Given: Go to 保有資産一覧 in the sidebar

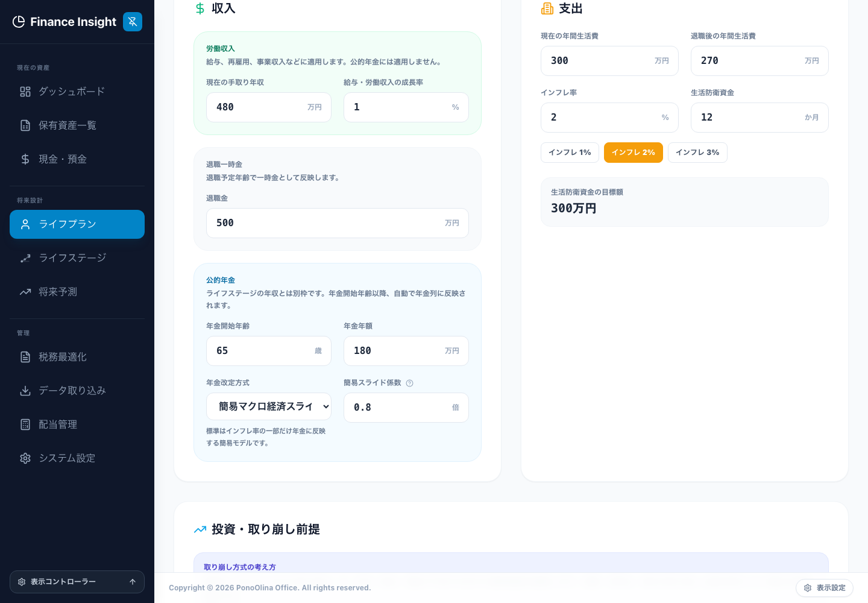Looking at the screenshot, I should (x=77, y=125).
